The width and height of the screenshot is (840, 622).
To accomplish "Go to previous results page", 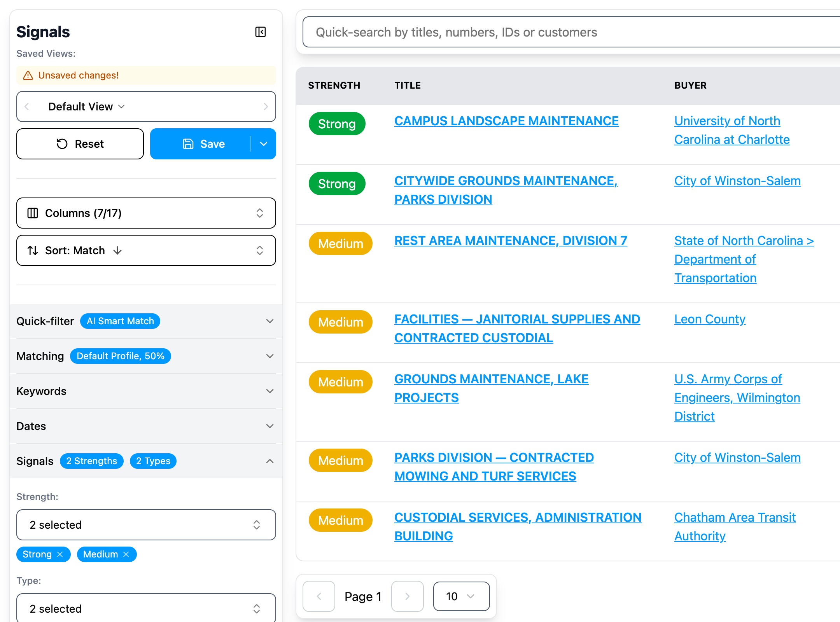I will pos(319,596).
